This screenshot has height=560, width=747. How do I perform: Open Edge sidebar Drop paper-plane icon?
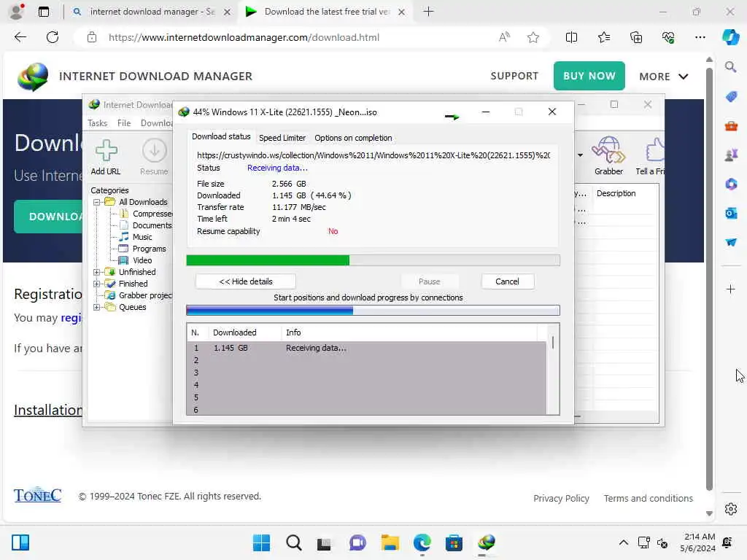click(731, 242)
